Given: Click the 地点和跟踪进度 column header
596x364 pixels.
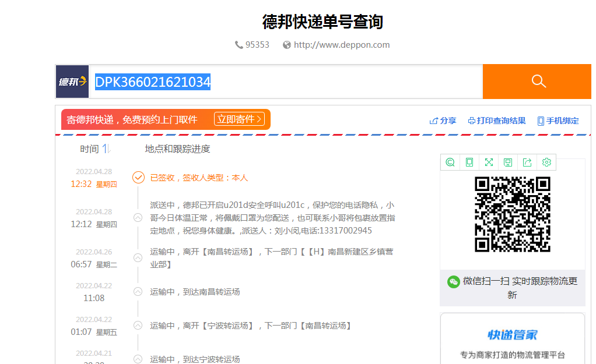Looking at the screenshot, I should tap(177, 149).
